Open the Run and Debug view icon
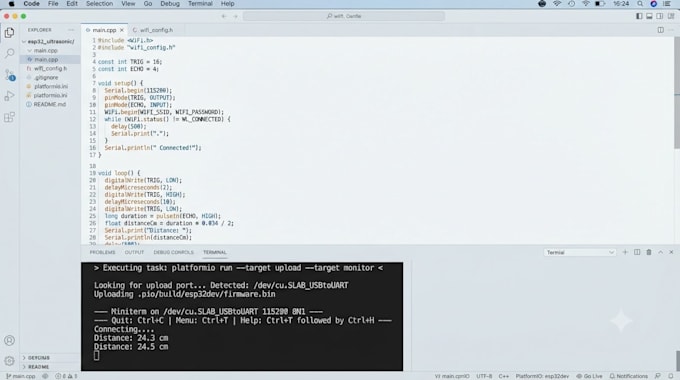The image size is (680, 380). (x=9, y=96)
